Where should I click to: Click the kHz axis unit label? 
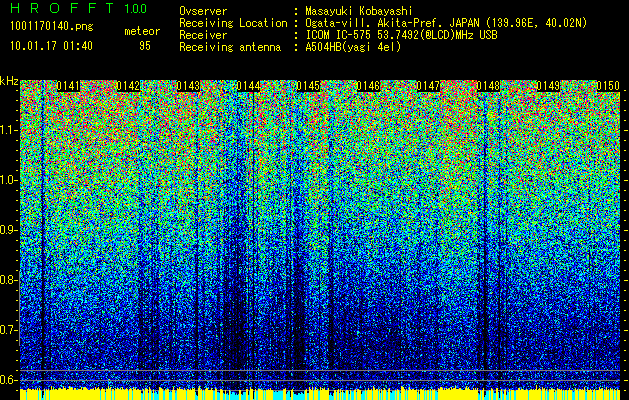pos(9,81)
